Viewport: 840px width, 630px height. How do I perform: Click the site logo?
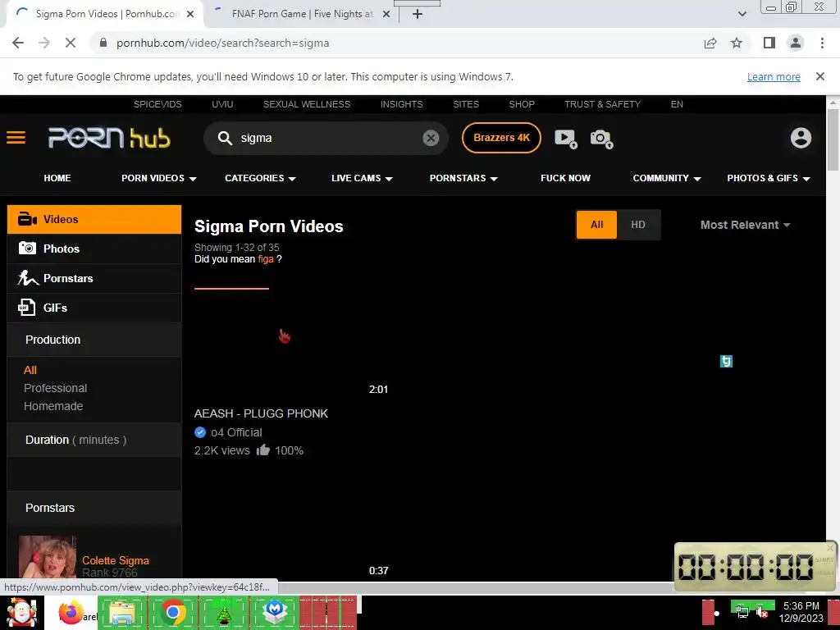pyautogui.click(x=109, y=138)
